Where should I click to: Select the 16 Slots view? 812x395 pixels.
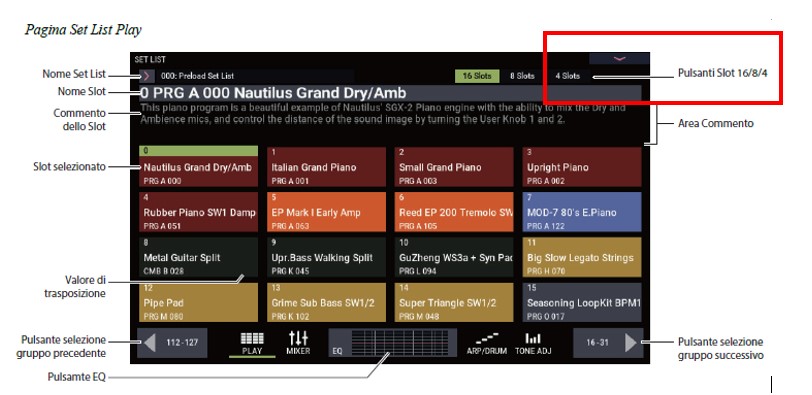coord(477,76)
